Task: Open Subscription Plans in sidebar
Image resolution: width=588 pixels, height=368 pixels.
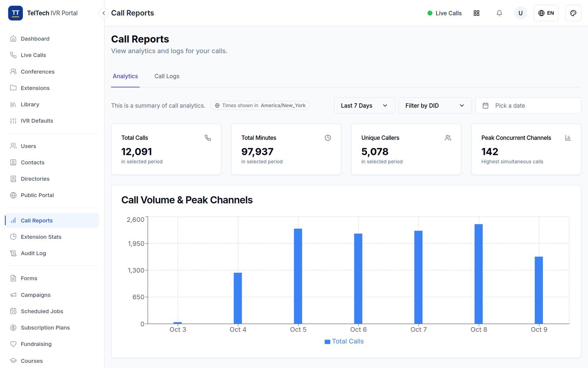Action: coord(52,328)
